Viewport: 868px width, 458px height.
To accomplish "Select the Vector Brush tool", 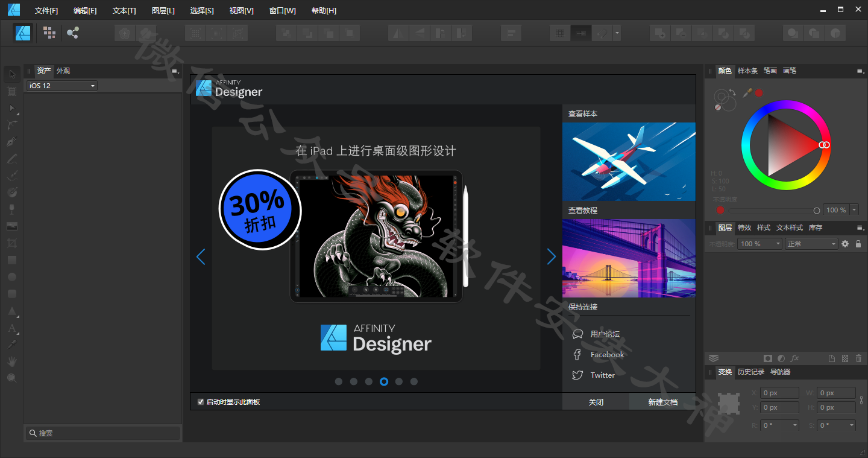I will pyautogui.click(x=12, y=176).
